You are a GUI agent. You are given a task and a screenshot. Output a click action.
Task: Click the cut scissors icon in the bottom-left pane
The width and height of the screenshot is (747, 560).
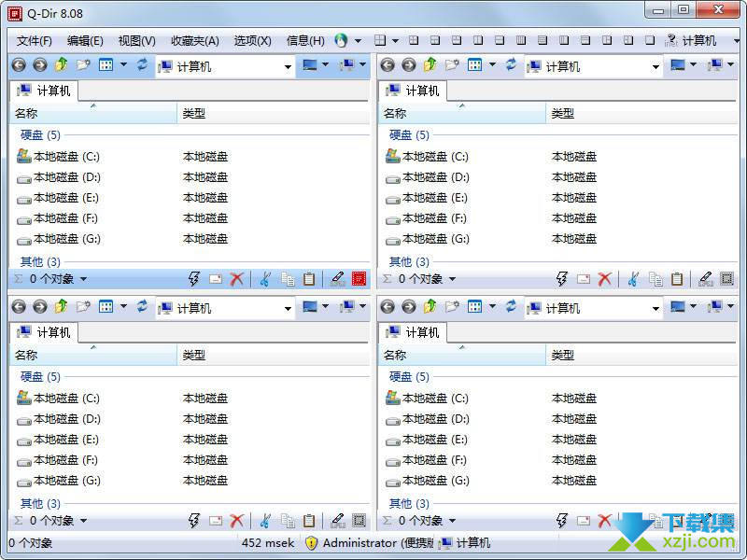pyautogui.click(x=265, y=521)
